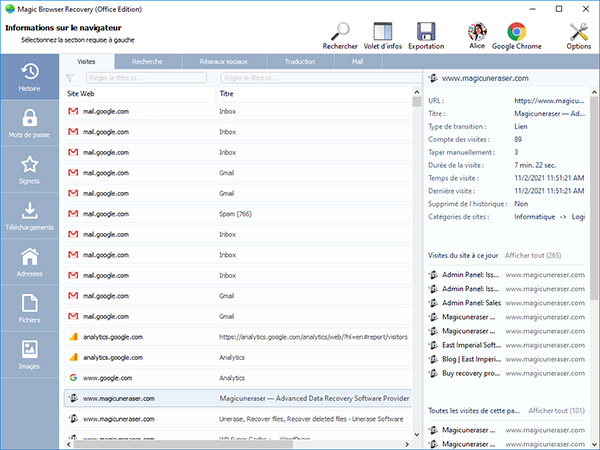600x450 pixels.
Task: Click the list scroll down arrow
Action: pos(417,435)
